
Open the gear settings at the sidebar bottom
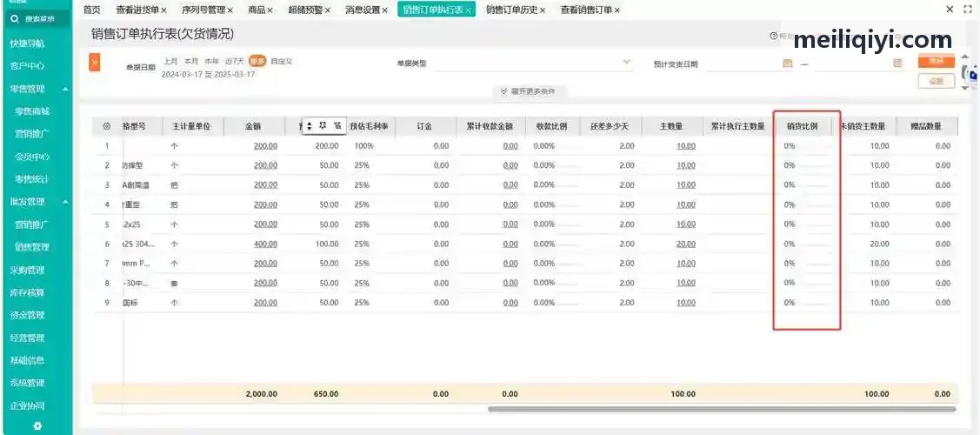37,425
